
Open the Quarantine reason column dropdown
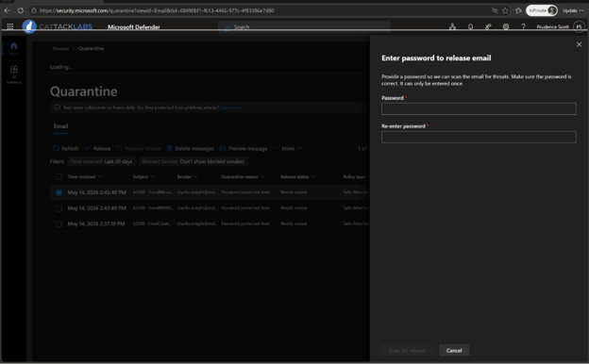click(x=262, y=176)
